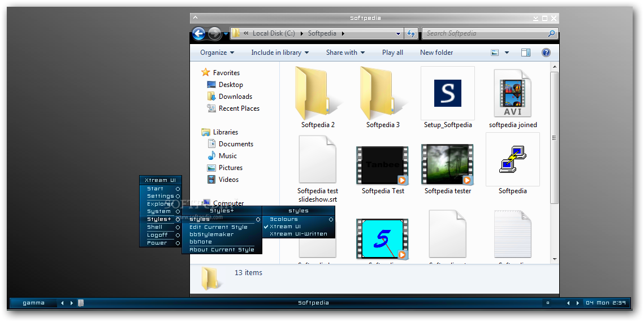
Task: Select the Softpedia tester video thumbnail
Action: point(448,164)
